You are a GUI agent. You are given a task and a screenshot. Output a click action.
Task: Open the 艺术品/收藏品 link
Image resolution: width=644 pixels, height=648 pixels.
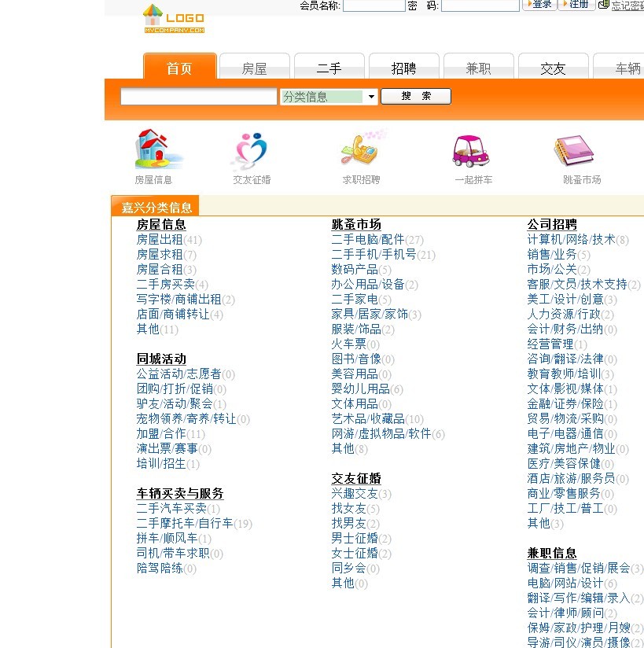point(368,418)
